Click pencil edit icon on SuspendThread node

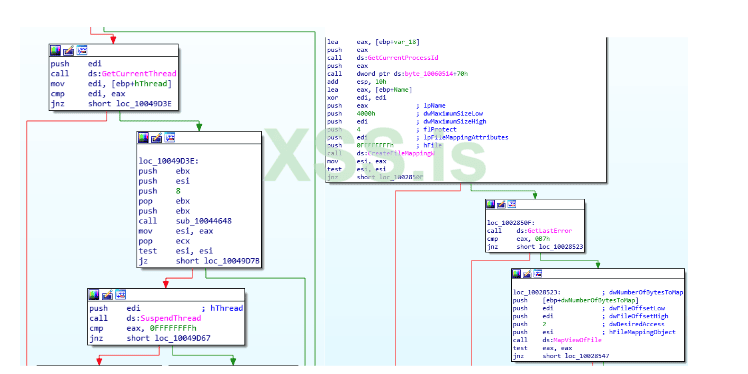point(107,294)
